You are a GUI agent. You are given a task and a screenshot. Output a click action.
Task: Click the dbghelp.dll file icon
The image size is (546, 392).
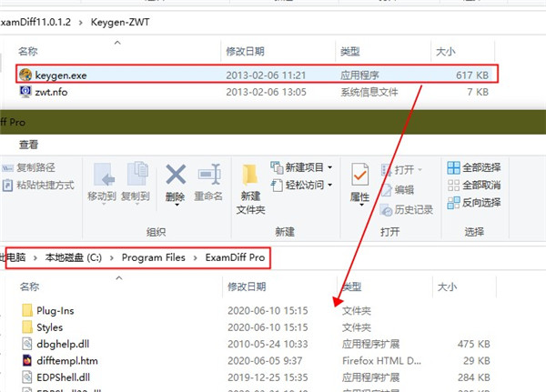[27, 344]
